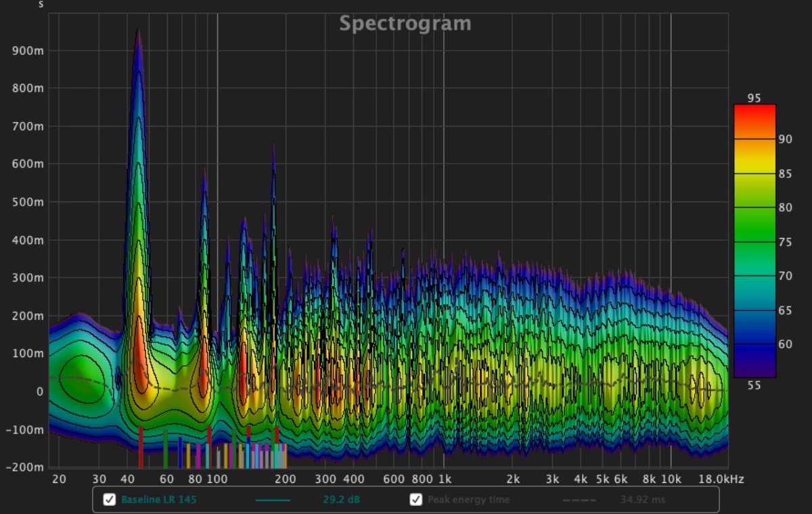Click the Spectrogram title text
The image size is (812, 514).
[405, 24]
